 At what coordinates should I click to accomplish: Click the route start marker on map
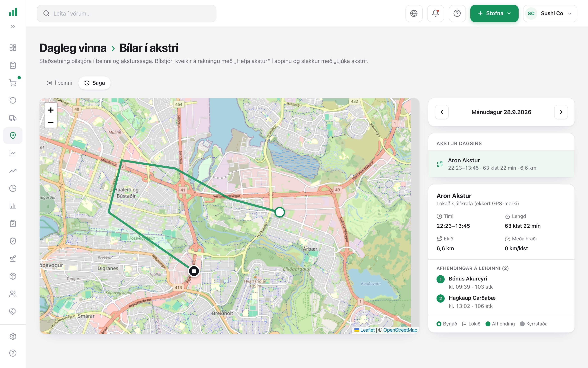tap(280, 212)
